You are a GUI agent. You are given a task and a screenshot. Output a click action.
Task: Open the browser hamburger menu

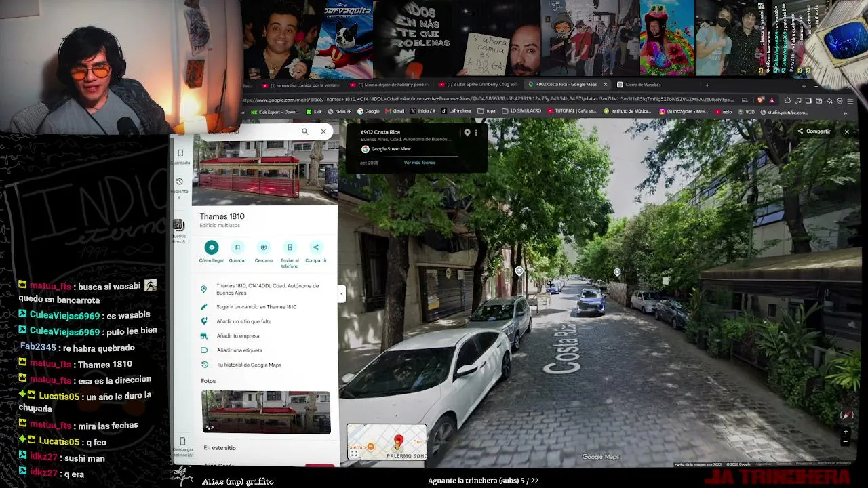(x=850, y=100)
